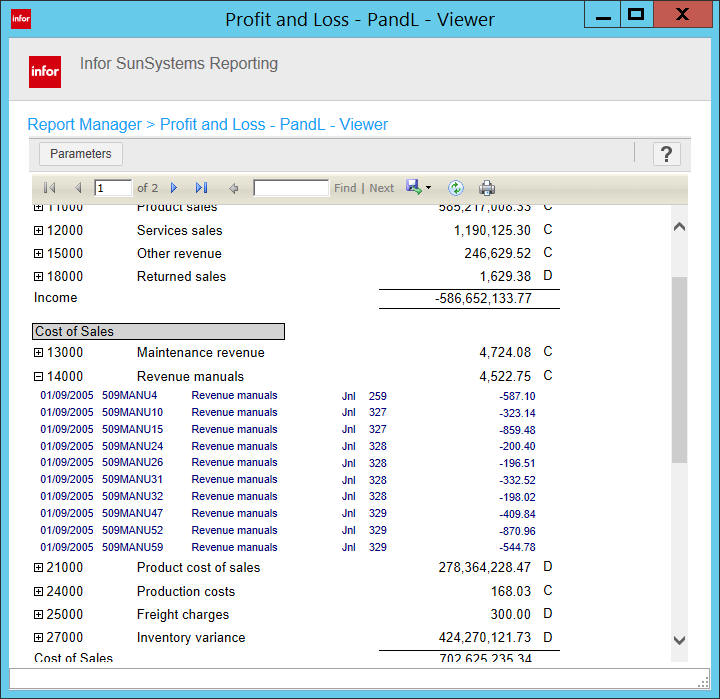
Task: Collapse account 14000 Revenue manuals
Action: point(39,377)
